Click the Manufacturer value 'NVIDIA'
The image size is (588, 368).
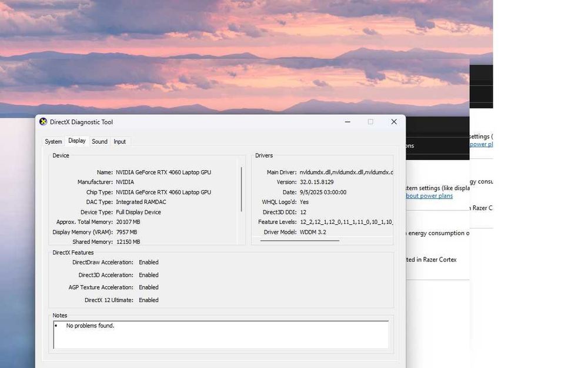[x=125, y=182]
